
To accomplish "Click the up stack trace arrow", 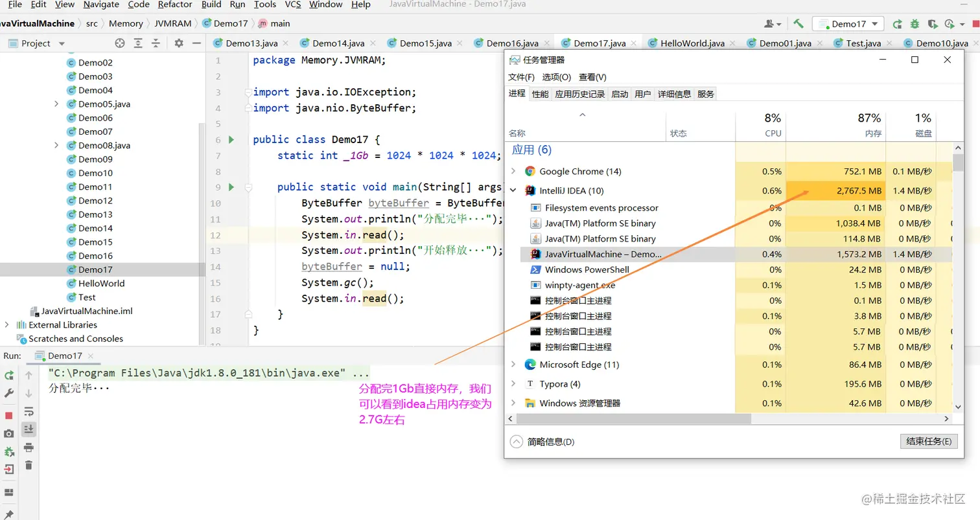I will [29, 375].
